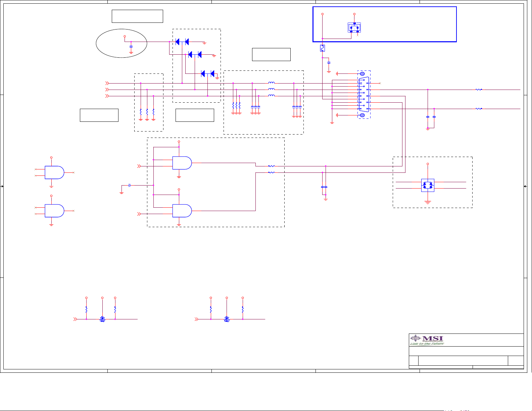Select the bottom inductor of the three filter inductors

point(272,96)
